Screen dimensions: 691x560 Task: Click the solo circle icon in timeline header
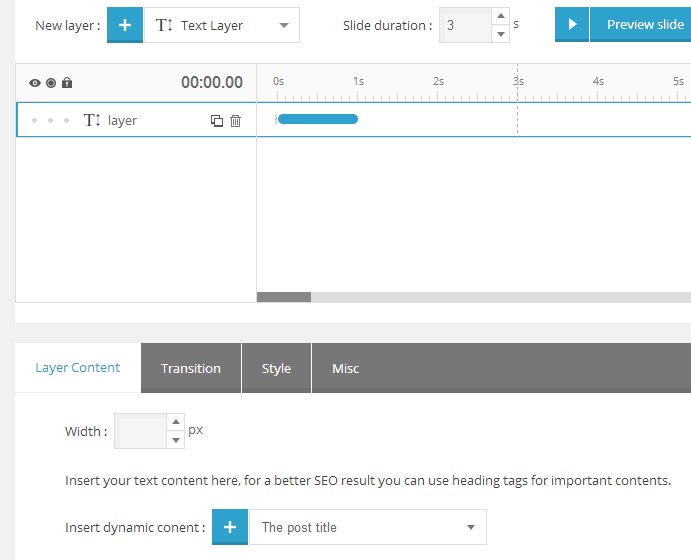click(x=51, y=83)
